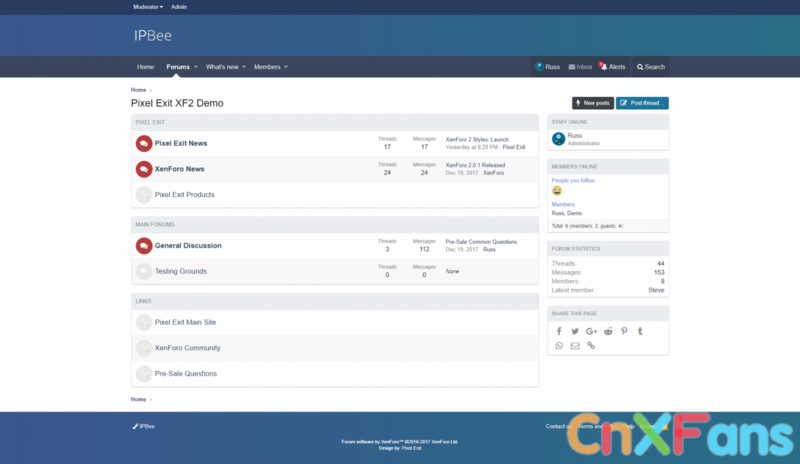Share page via WhatsApp
The image size is (800, 464).
pyautogui.click(x=559, y=346)
